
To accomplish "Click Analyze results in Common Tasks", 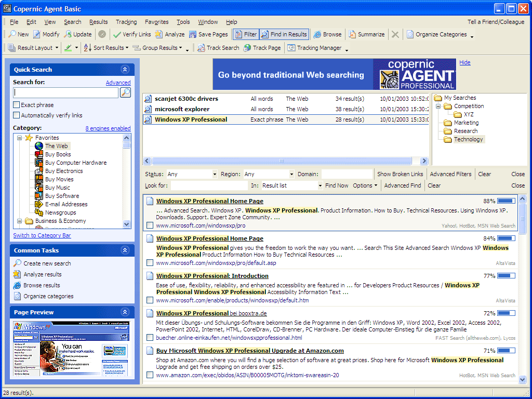I will [x=43, y=274].
